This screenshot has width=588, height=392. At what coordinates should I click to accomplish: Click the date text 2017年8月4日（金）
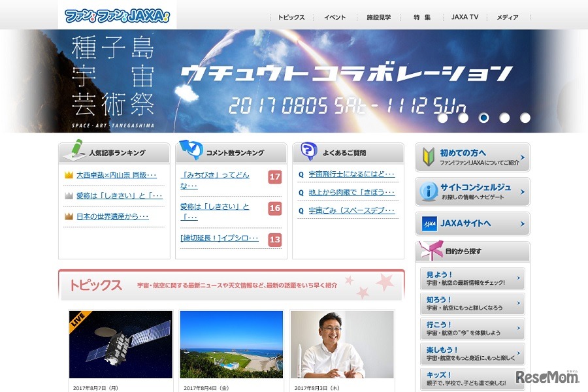[206, 388]
